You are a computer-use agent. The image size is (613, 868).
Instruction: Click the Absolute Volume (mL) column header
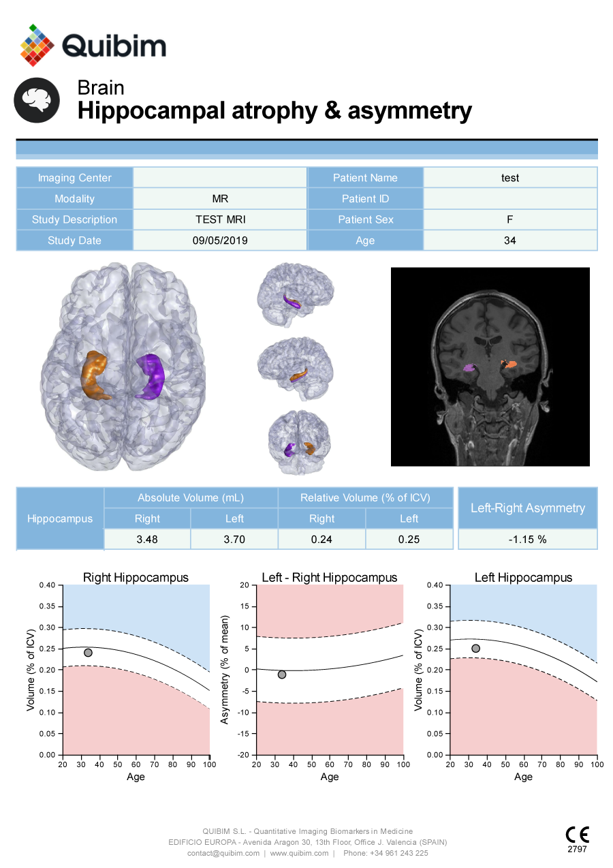point(191,497)
